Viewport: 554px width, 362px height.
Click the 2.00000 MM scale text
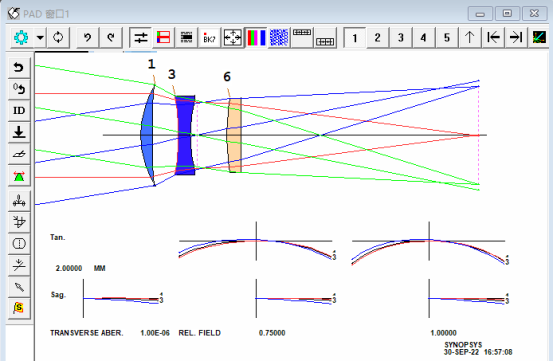point(81,268)
